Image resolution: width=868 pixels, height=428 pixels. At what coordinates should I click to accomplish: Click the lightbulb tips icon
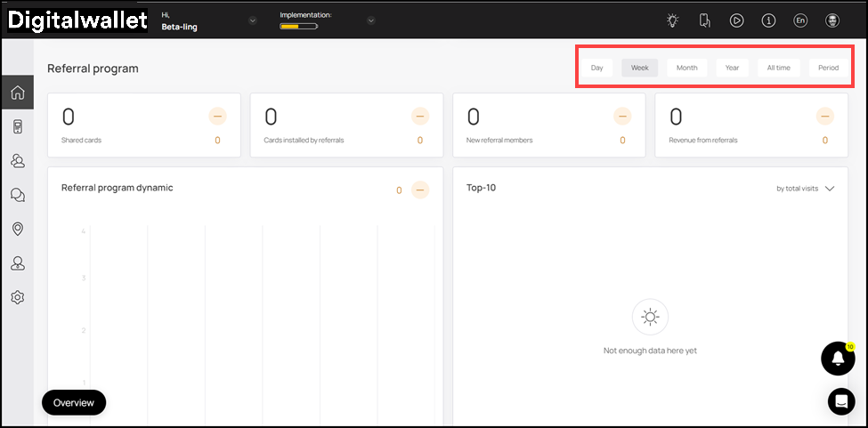[673, 20]
